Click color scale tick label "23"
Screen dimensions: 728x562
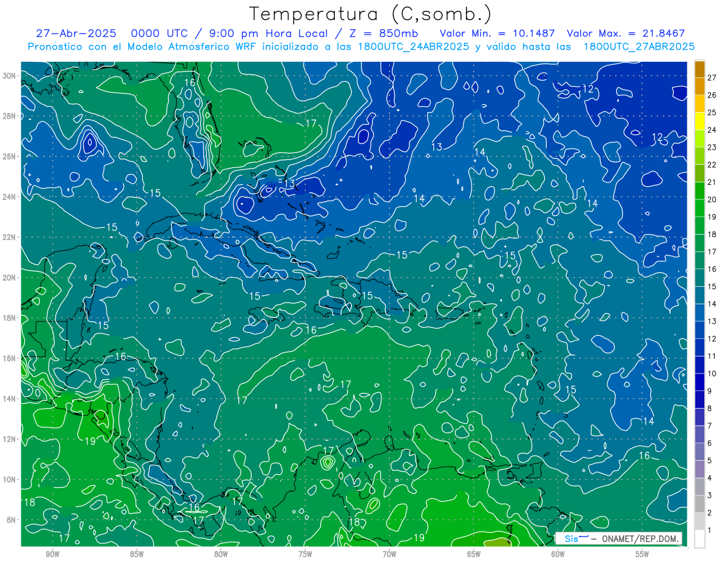(712, 147)
